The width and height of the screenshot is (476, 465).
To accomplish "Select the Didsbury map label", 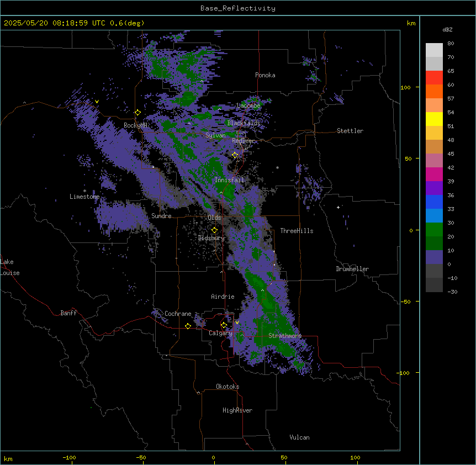I will (x=211, y=238).
